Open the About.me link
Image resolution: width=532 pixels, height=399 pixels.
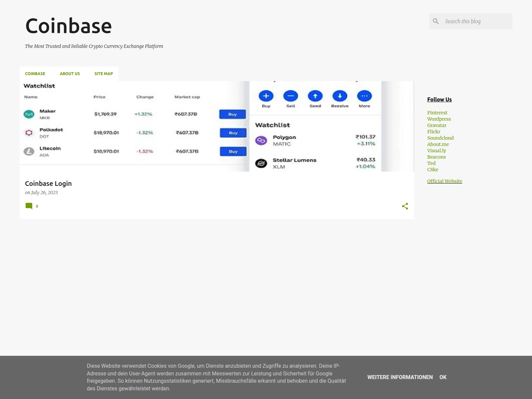pos(438,144)
